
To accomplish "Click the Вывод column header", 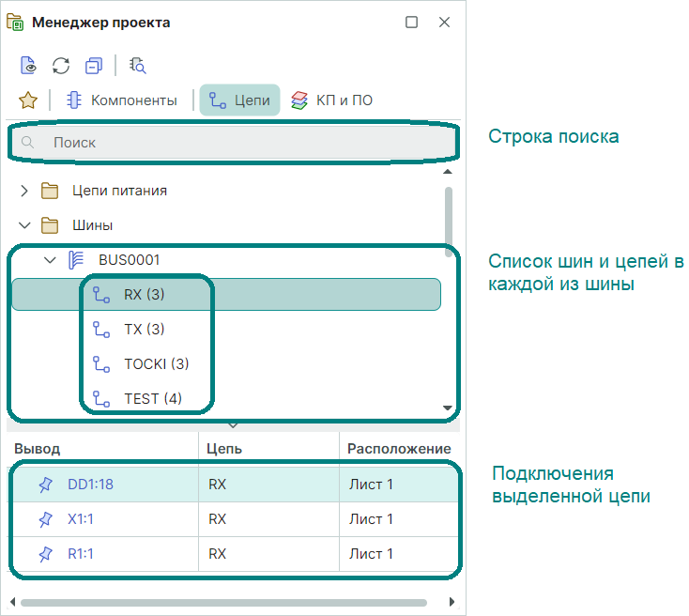I will pos(38,449).
